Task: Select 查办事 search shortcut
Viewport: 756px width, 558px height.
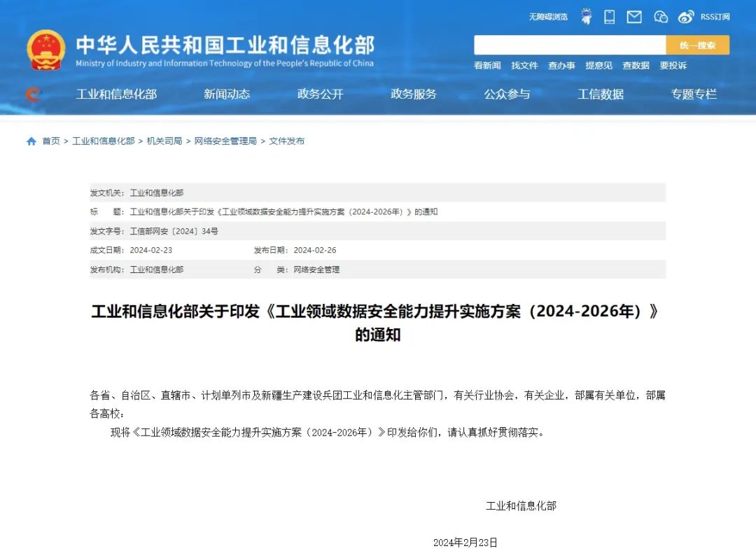Action: 561,65
